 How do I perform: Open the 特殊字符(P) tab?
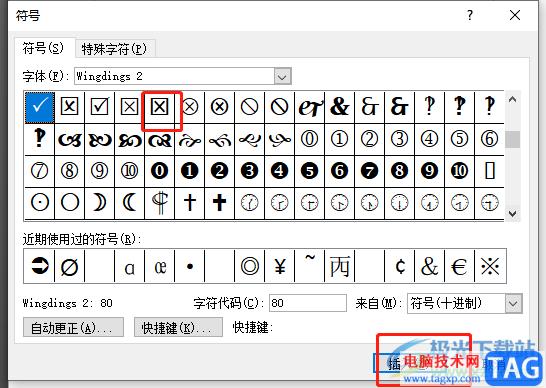[114, 49]
